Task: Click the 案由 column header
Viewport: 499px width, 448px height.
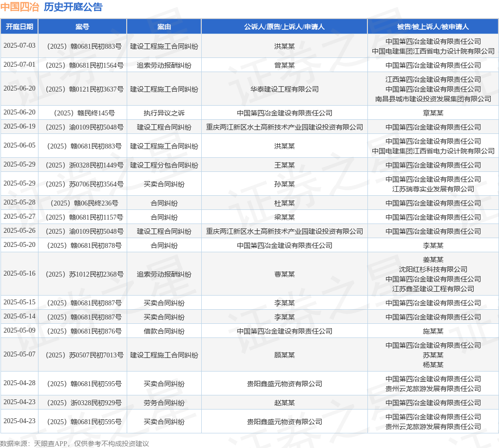Action: click(164, 27)
